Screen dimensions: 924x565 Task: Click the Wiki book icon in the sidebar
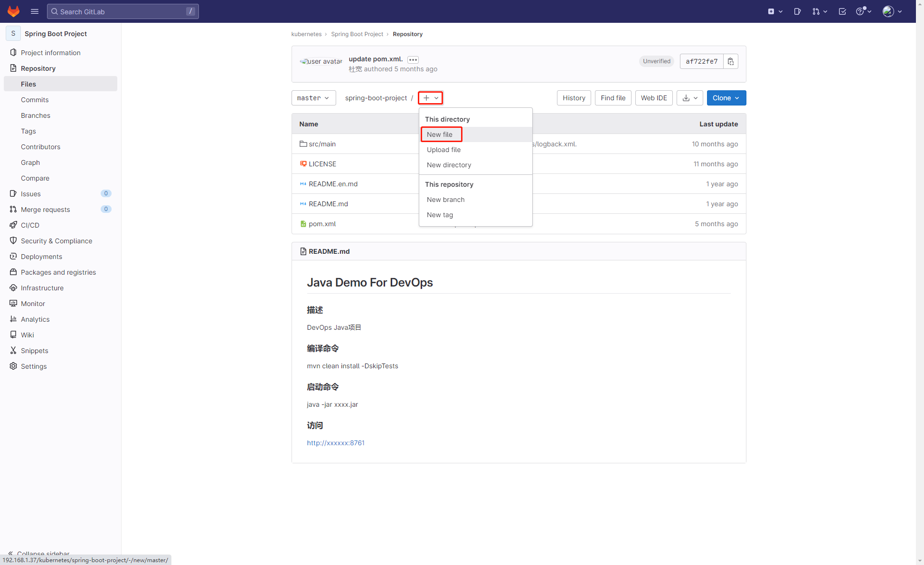tap(13, 335)
